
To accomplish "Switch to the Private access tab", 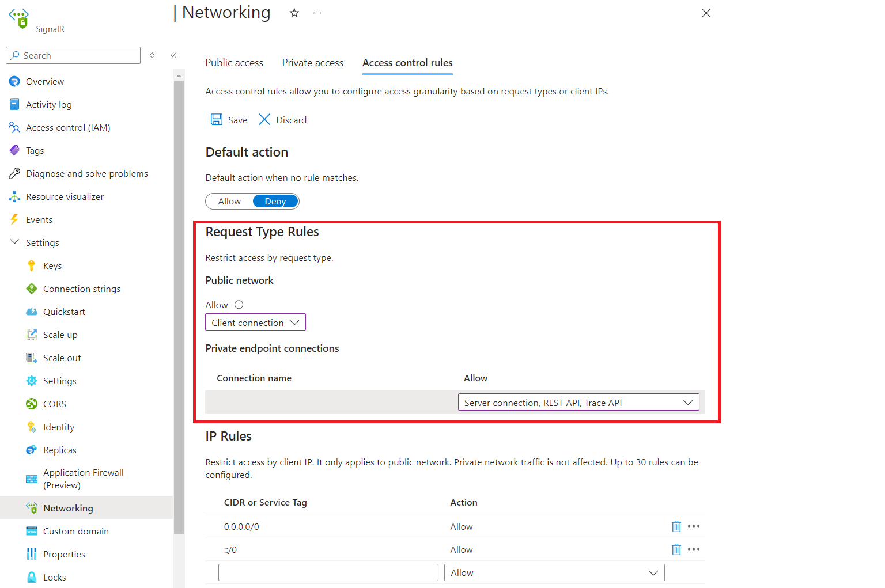I will point(312,63).
